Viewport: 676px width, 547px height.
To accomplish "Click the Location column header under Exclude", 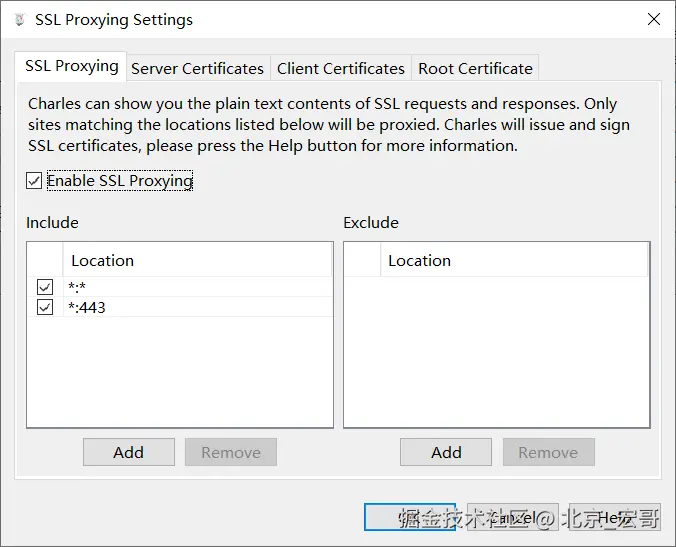I will pos(514,260).
